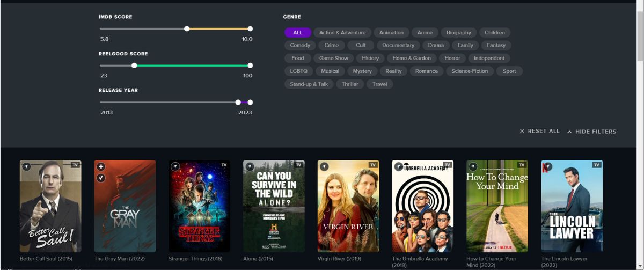Click the Reelgood Score maximum handle
644x270 pixels.
pos(250,65)
